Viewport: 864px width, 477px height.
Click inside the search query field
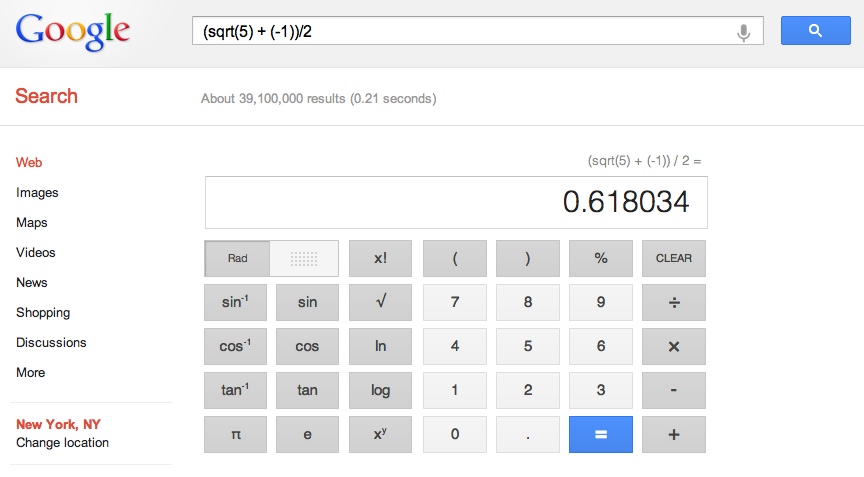(x=460, y=31)
